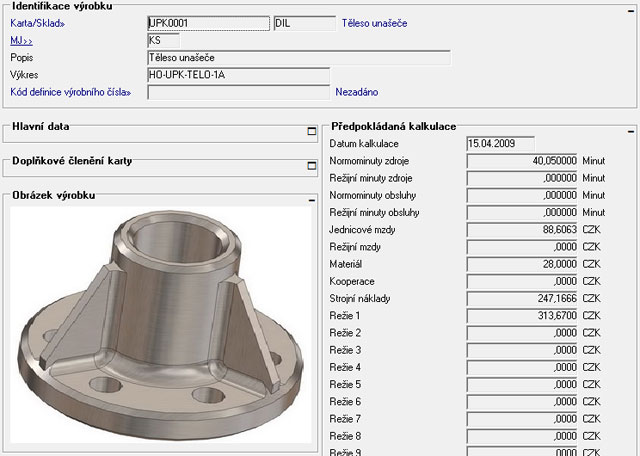Click the Režie 4 value field
This screenshot has width=640, height=456.
pos(522,367)
